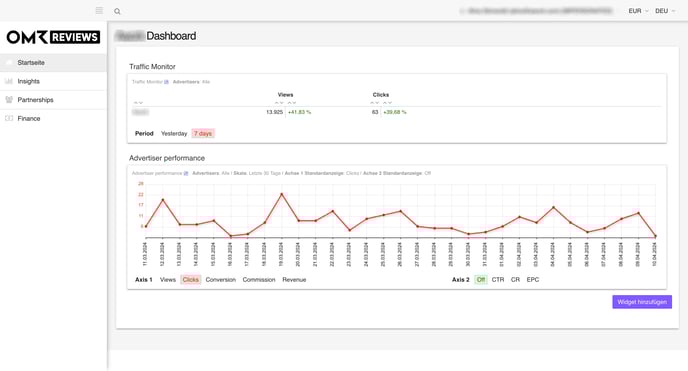This screenshot has width=688, height=371.
Task: Click the OMR Reviews logo
Action: 53,37
